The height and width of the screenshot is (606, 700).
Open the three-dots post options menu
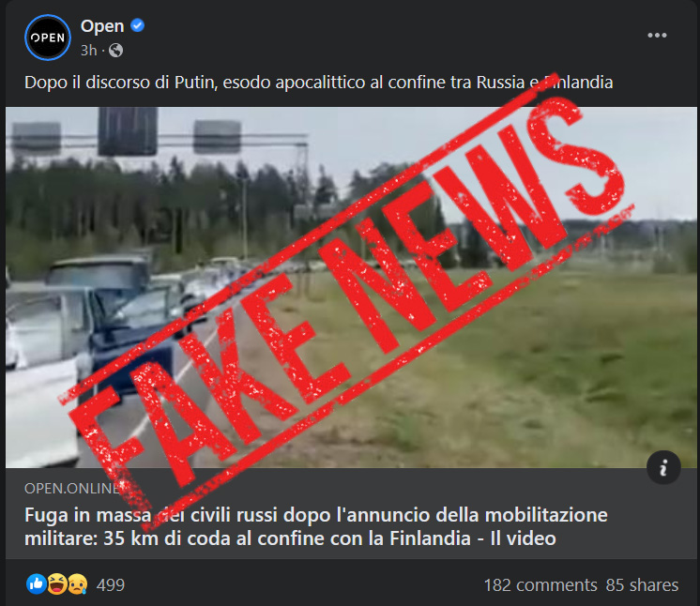(657, 36)
